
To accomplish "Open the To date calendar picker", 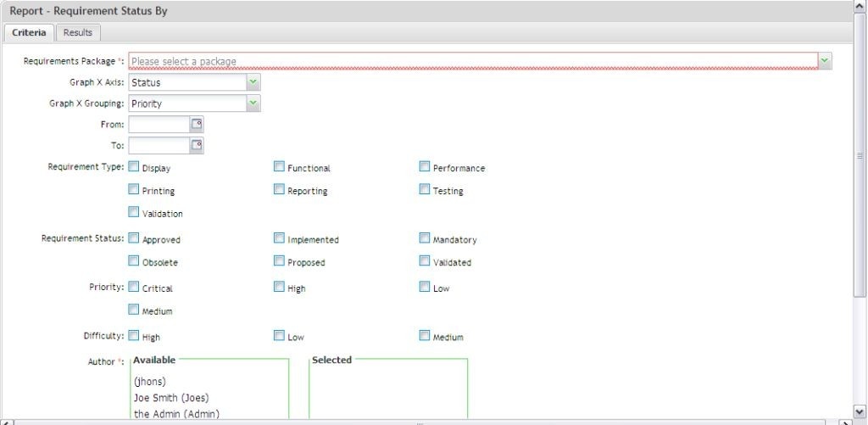I will (197, 146).
